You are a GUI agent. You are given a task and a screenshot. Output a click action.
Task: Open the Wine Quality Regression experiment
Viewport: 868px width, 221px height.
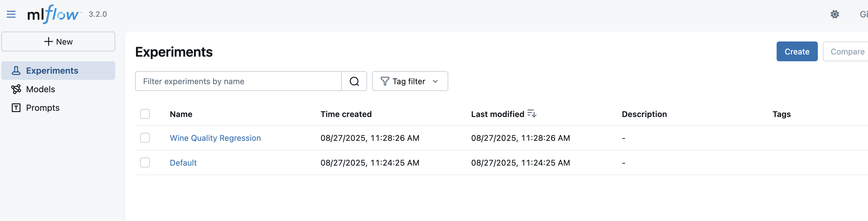pyautogui.click(x=215, y=138)
